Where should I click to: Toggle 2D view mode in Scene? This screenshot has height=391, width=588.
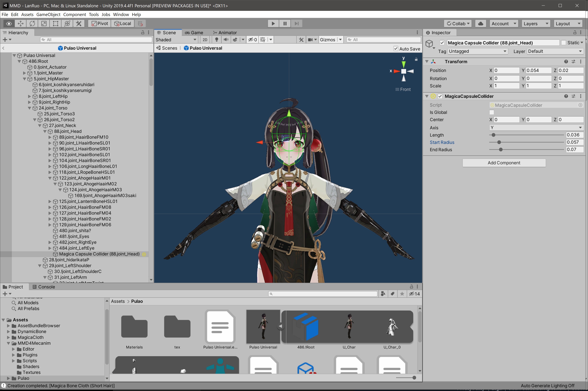pos(205,40)
